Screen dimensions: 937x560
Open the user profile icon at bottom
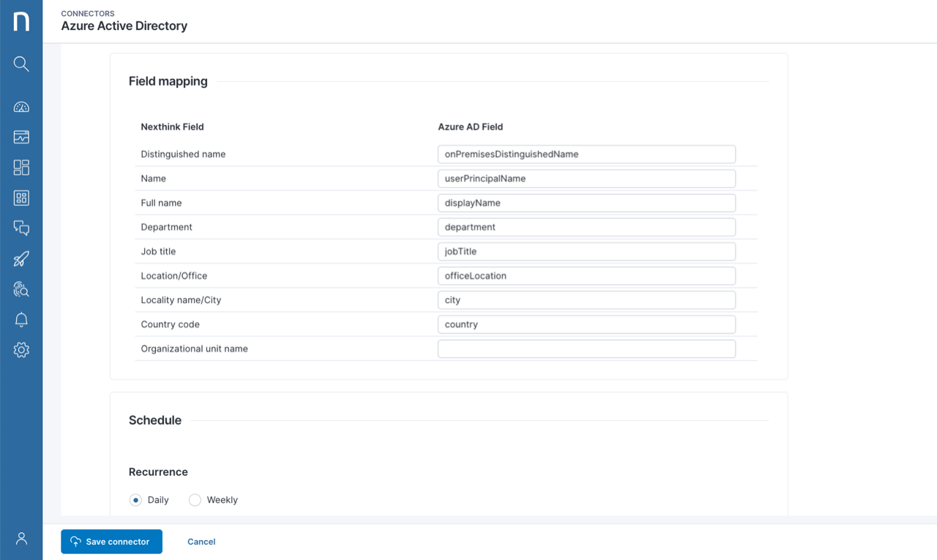pos(21,538)
